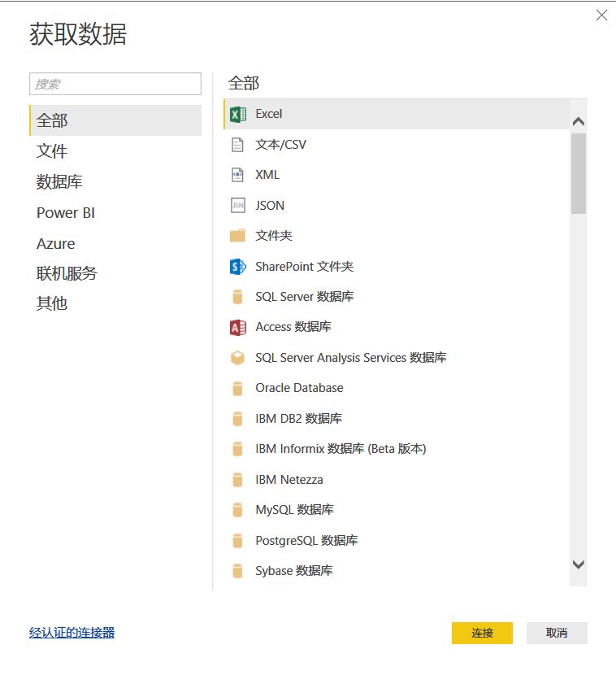Click the MySQL database cylinder icon
The height and width of the screenshot is (675, 616).
[237, 510]
